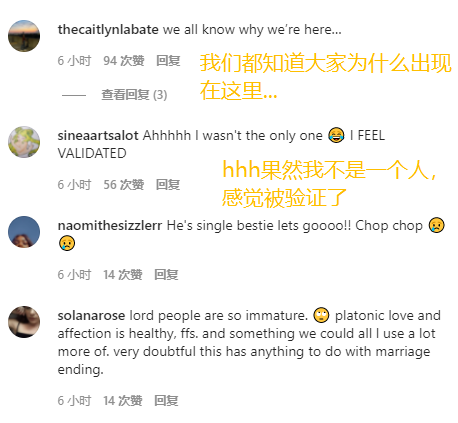Visit thecaitlynlabate username link
458x423 pixels.
pos(108,30)
